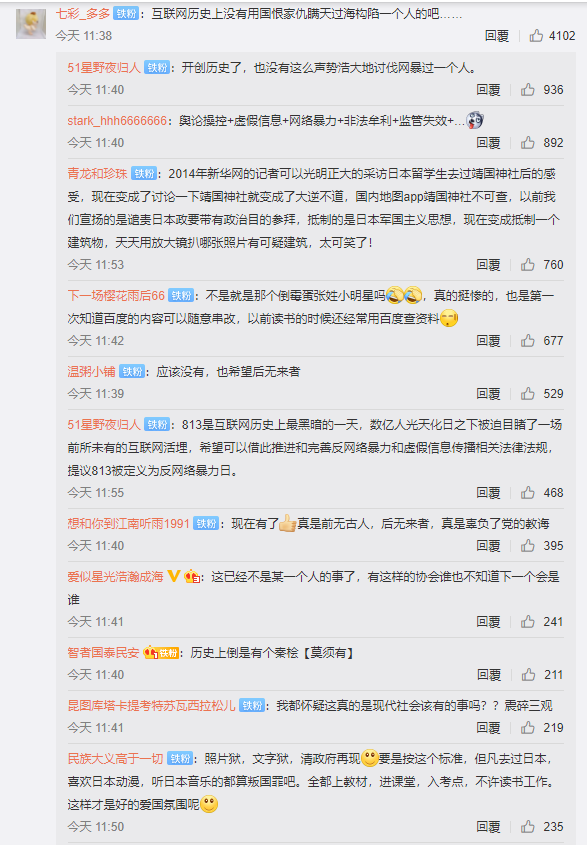This screenshot has height=845, width=587.
Task: Click thumbs-up on comment with 760 likes
Action: pyautogui.click(x=528, y=265)
